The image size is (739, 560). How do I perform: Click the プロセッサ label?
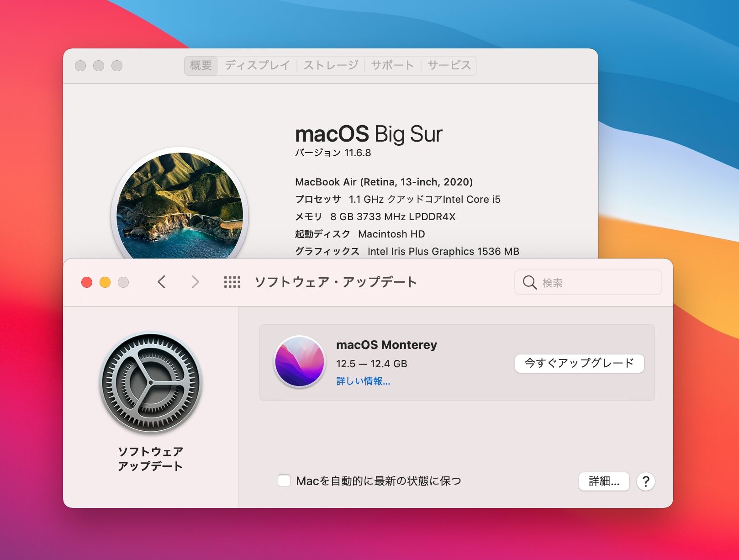[x=318, y=199]
